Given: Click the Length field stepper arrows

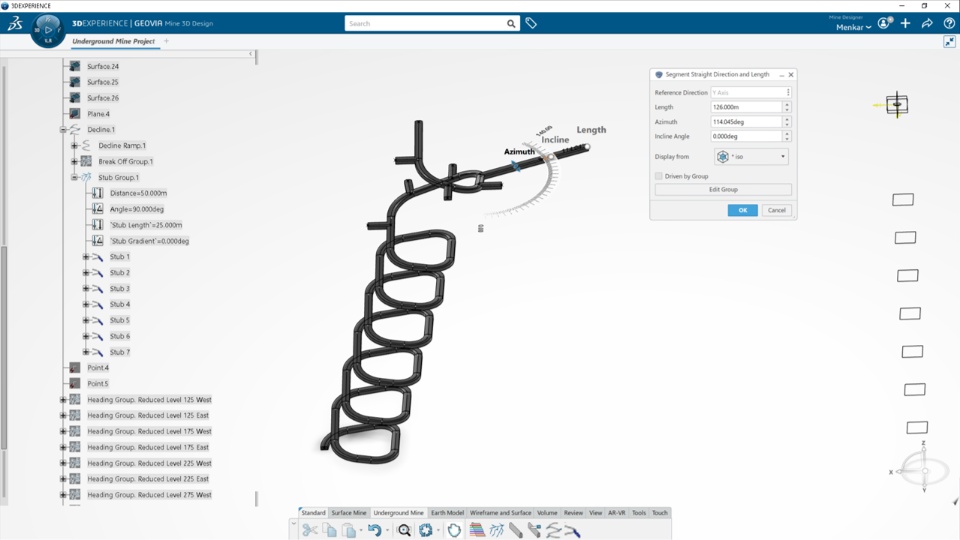Looking at the screenshot, I should tap(787, 107).
